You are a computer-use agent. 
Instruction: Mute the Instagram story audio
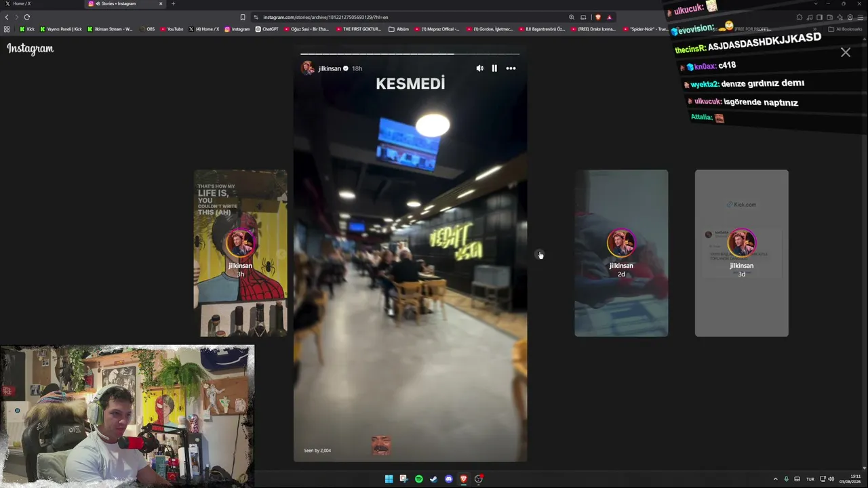(480, 68)
